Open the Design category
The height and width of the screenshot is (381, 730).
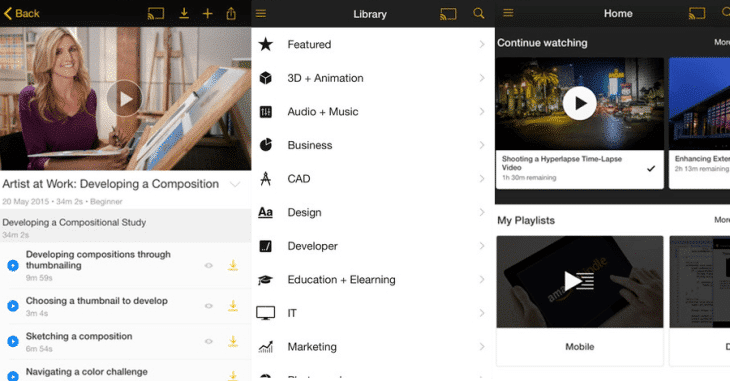[373, 212]
